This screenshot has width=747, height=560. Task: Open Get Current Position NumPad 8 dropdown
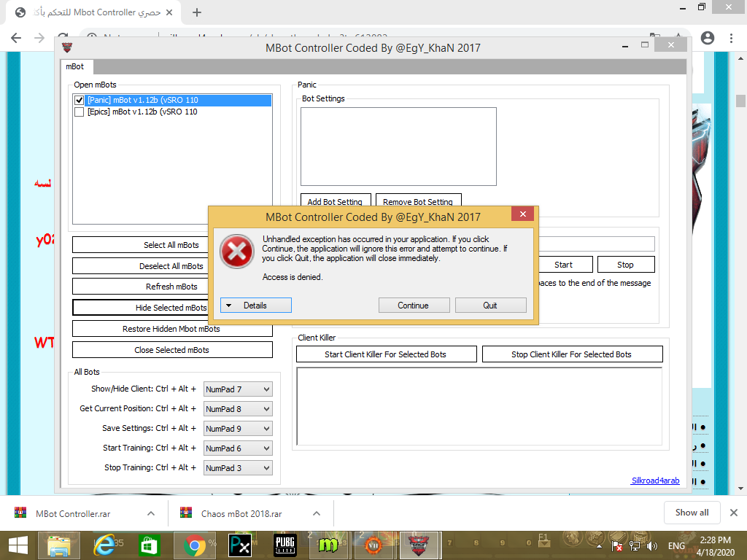click(238, 408)
